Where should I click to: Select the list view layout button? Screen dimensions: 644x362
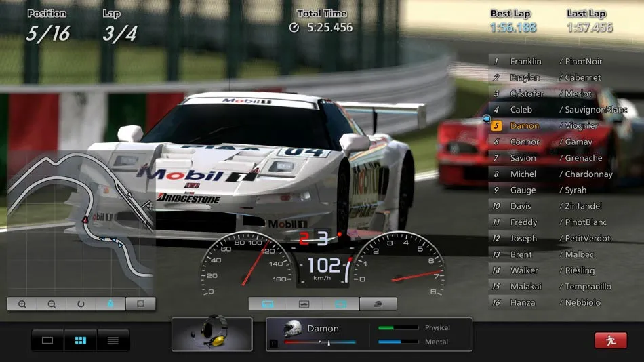(113, 340)
